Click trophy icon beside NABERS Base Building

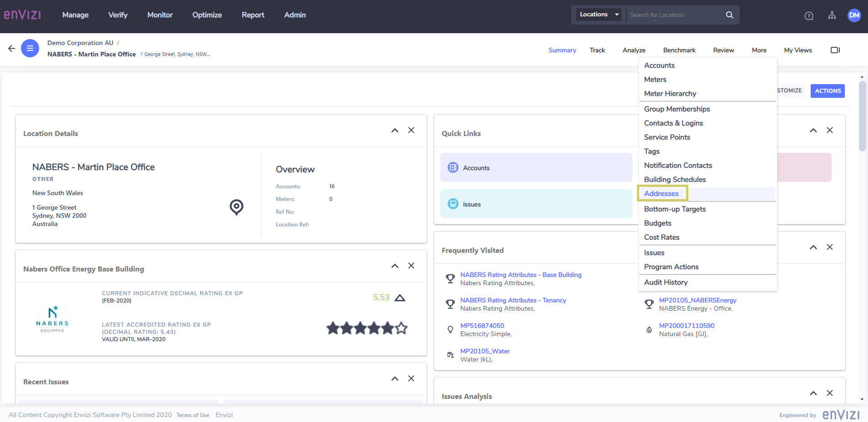coord(450,279)
